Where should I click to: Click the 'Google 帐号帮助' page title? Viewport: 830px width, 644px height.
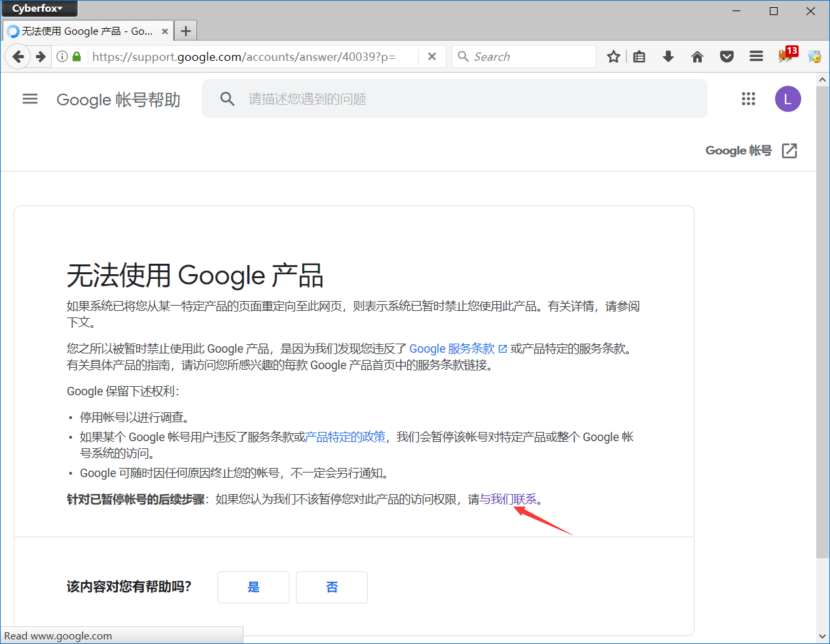coord(118,99)
